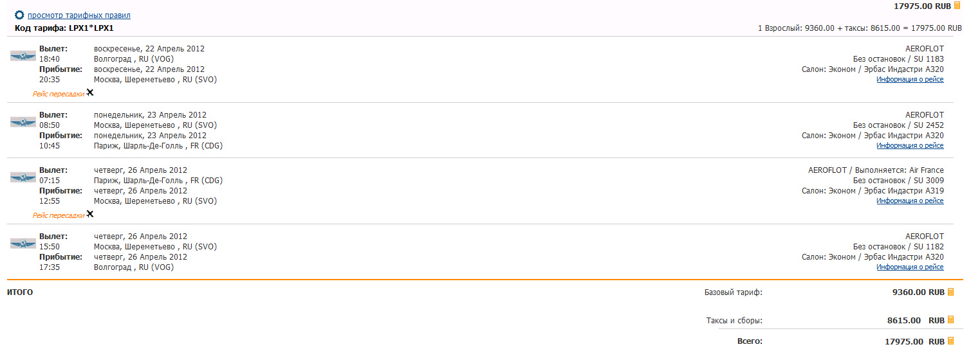Screen dimensions: 980x358
Task: Click the first 'Рейс пересадки' transfer label
Action: (58, 94)
